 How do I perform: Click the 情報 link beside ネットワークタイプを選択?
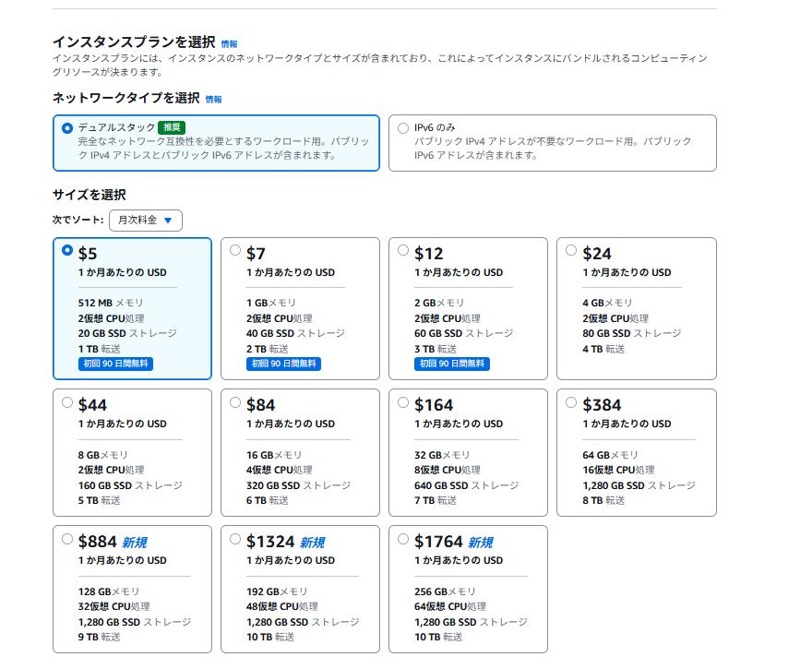[x=213, y=99]
